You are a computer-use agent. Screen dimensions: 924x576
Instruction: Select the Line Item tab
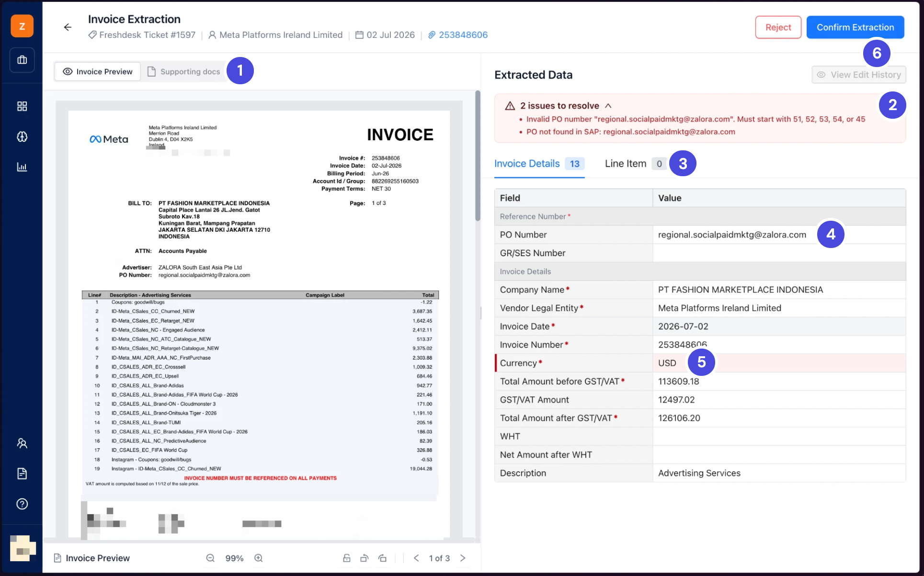pos(635,164)
